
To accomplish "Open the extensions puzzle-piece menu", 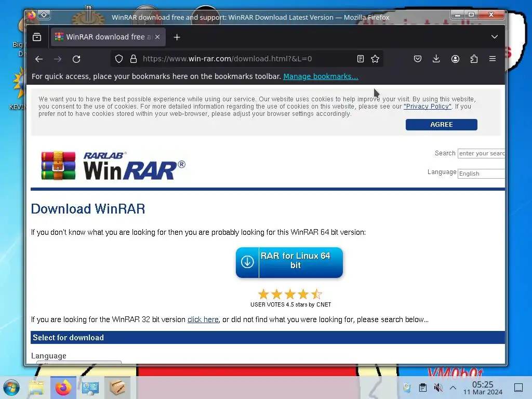I will 474,59.
